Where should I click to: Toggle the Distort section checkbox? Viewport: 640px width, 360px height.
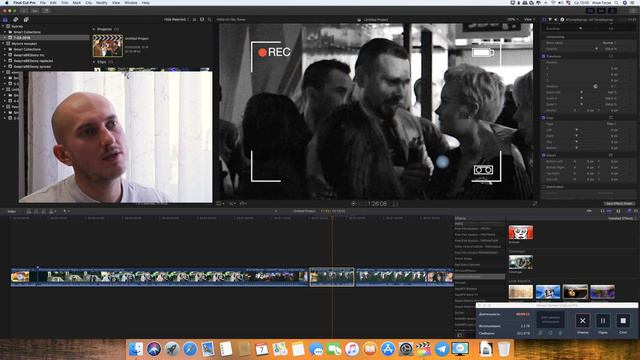(x=544, y=155)
